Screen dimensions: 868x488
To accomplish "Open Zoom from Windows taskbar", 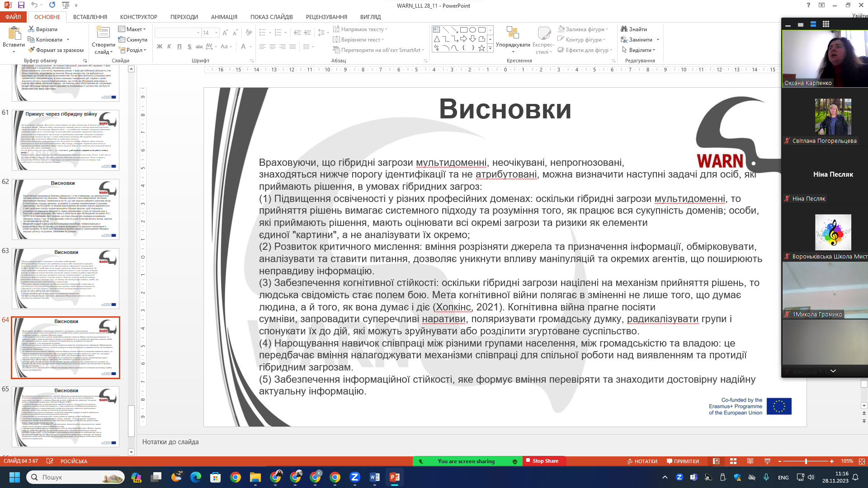I will point(355,477).
